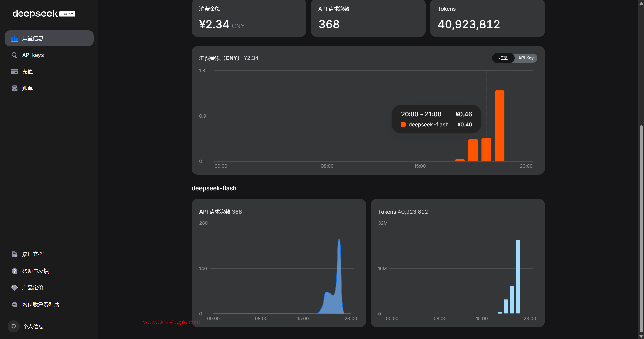Click the question mark icon beside 帮助与反馈
The height and width of the screenshot is (339, 644).
(15, 271)
